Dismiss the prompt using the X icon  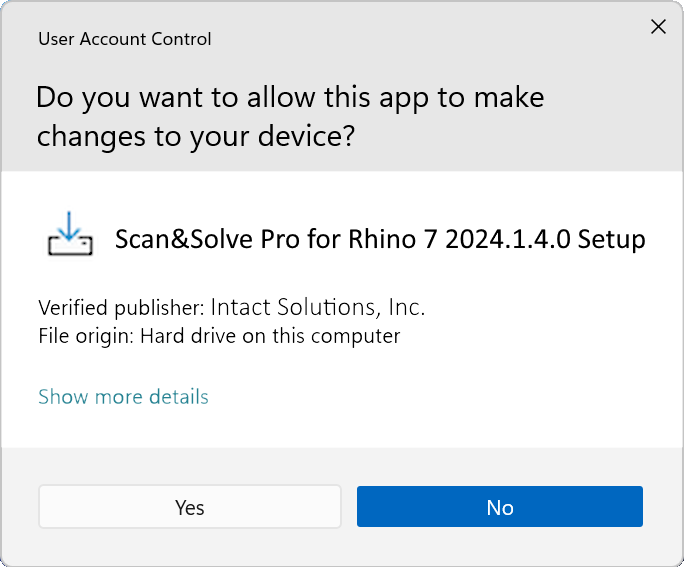tap(658, 27)
